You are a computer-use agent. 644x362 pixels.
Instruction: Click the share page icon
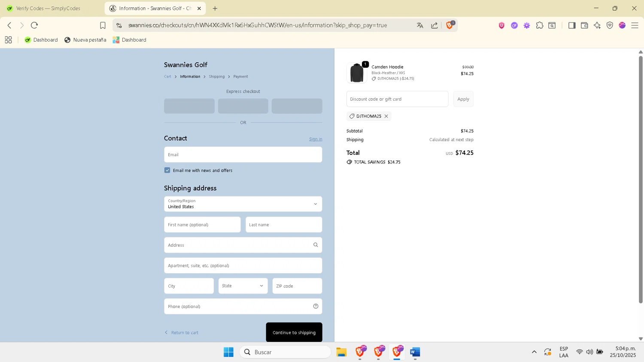click(434, 25)
